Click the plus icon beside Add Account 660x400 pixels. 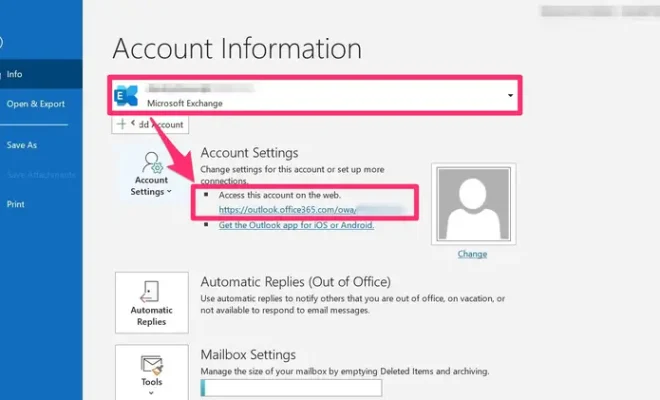[121, 124]
